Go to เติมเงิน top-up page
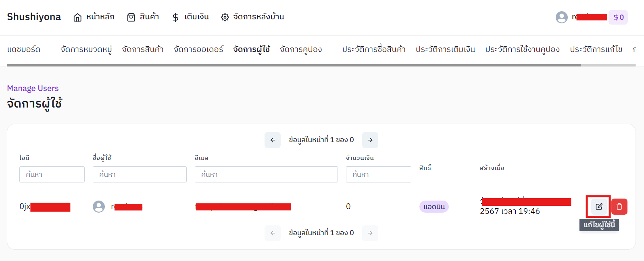This screenshot has height=261, width=644. pyautogui.click(x=190, y=17)
